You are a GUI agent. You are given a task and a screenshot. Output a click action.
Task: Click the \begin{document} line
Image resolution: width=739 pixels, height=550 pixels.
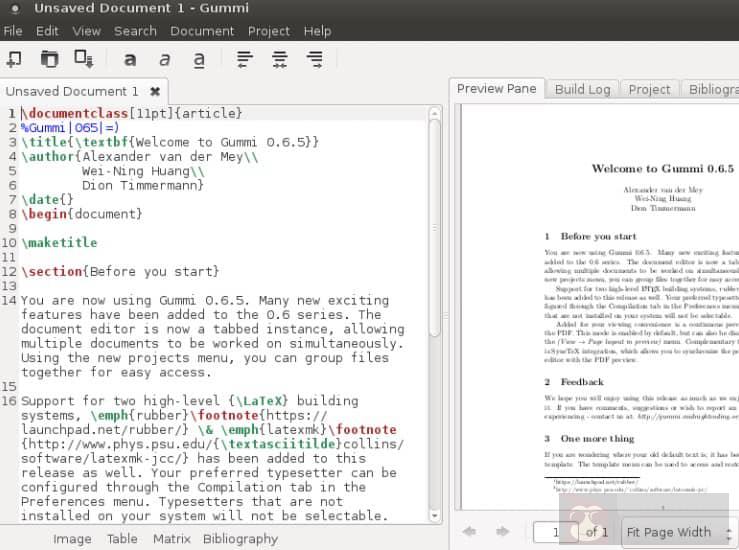(x=82, y=214)
